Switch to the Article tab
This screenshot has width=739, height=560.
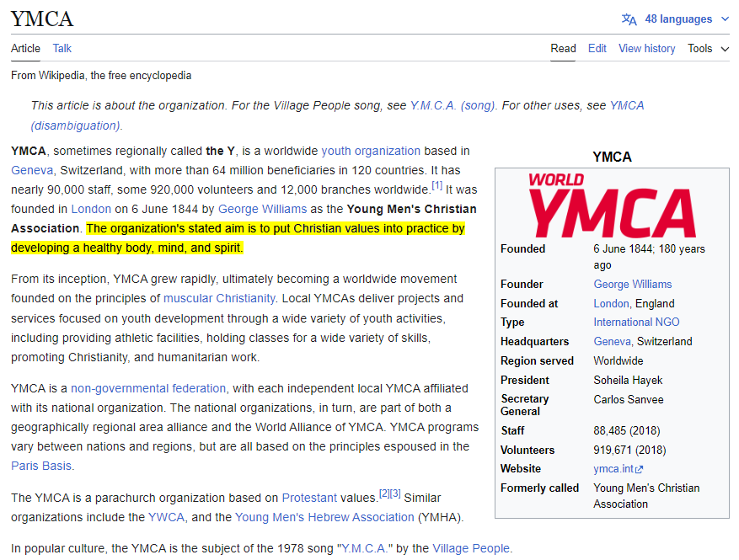click(25, 49)
